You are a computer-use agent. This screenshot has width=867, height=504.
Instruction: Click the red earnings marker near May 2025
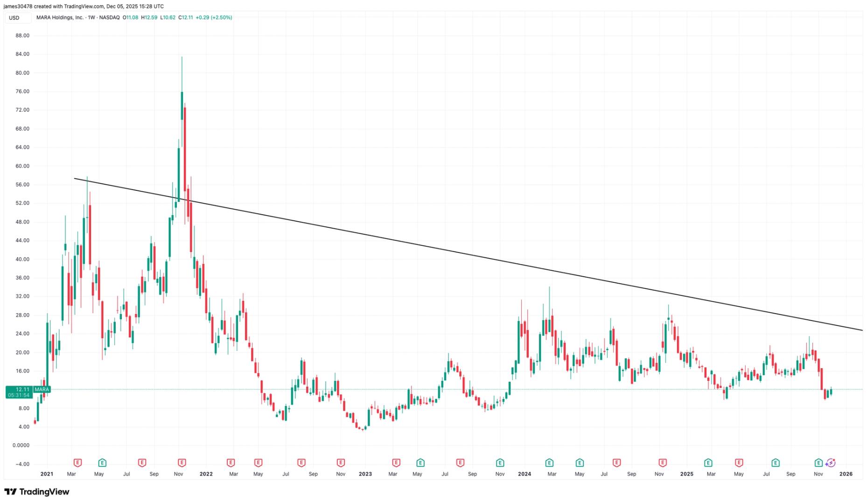(x=739, y=462)
